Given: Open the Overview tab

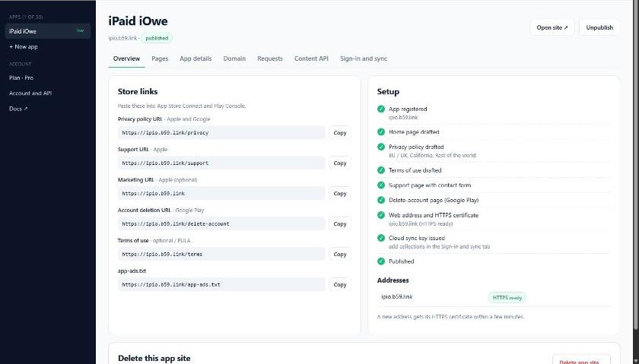Looking at the screenshot, I should click(x=126, y=59).
